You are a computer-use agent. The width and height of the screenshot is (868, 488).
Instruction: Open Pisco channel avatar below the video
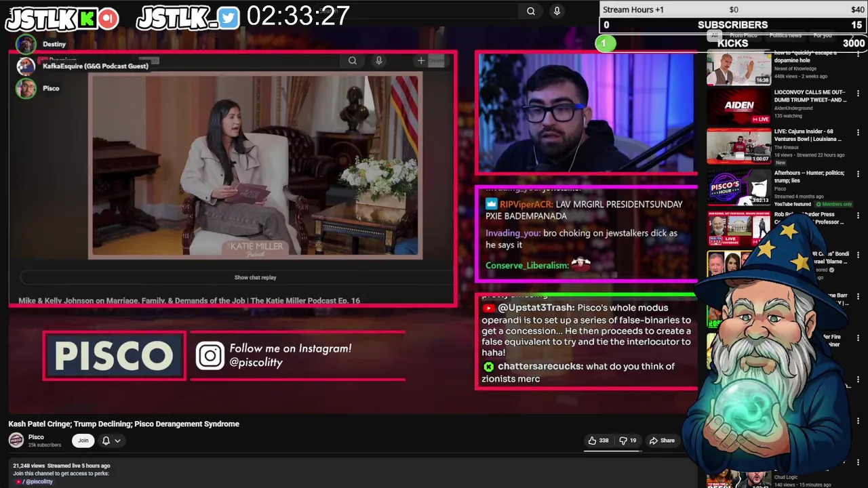click(16, 441)
